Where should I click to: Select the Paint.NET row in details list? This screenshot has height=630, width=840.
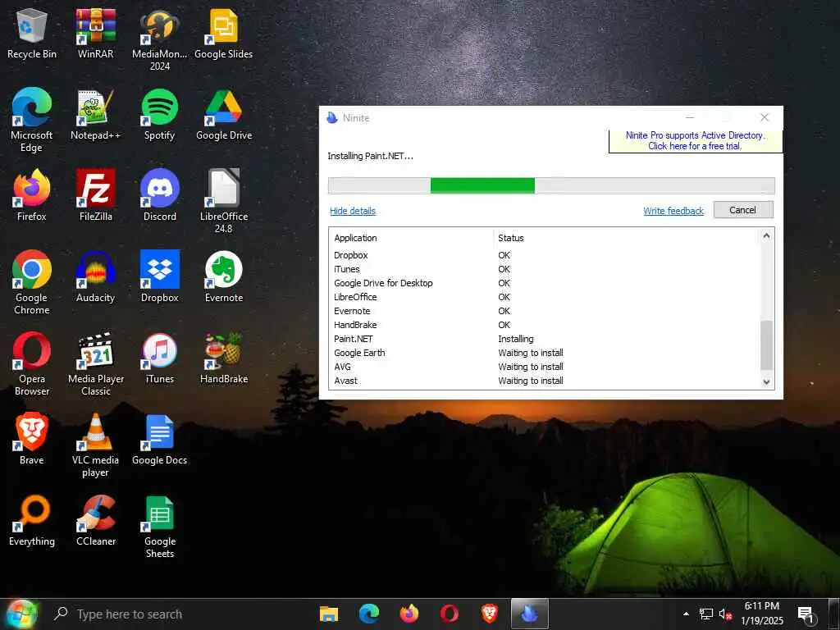coord(545,339)
